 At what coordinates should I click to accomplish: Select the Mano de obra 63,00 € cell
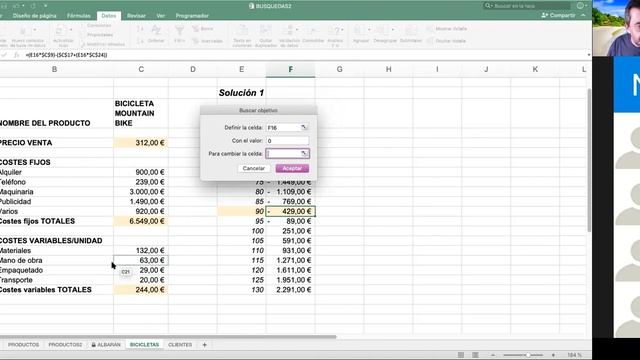141,260
